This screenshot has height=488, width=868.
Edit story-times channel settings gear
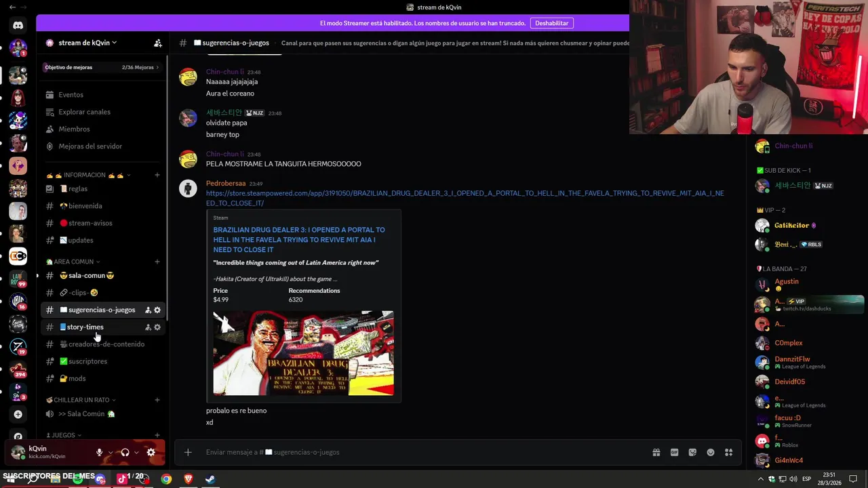click(157, 327)
